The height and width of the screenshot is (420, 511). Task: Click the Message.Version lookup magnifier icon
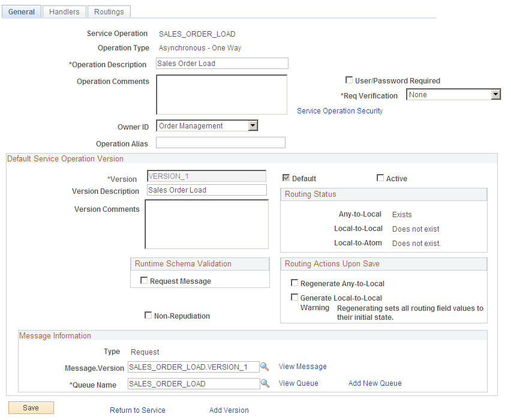(264, 367)
